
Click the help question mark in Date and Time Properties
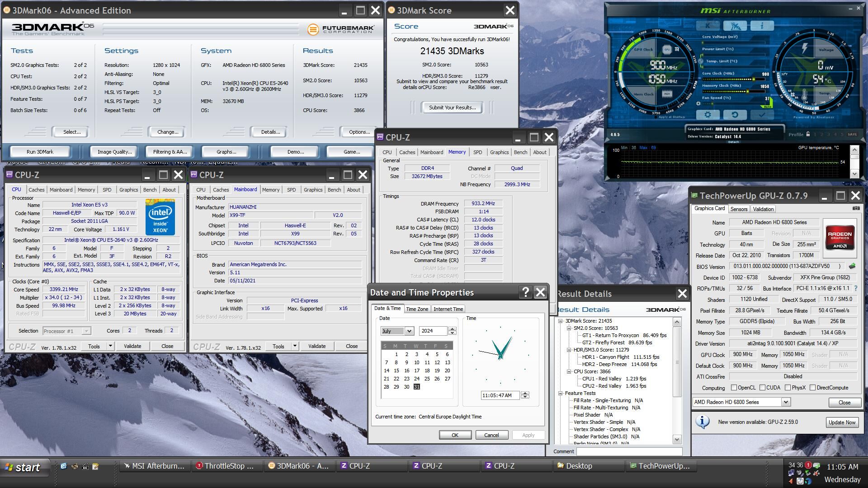tap(525, 292)
